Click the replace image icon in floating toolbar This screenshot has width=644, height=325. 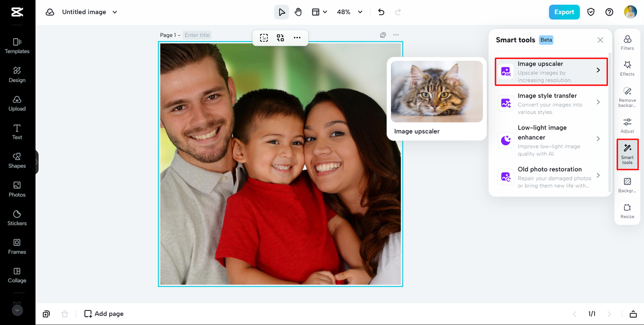point(280,38)
